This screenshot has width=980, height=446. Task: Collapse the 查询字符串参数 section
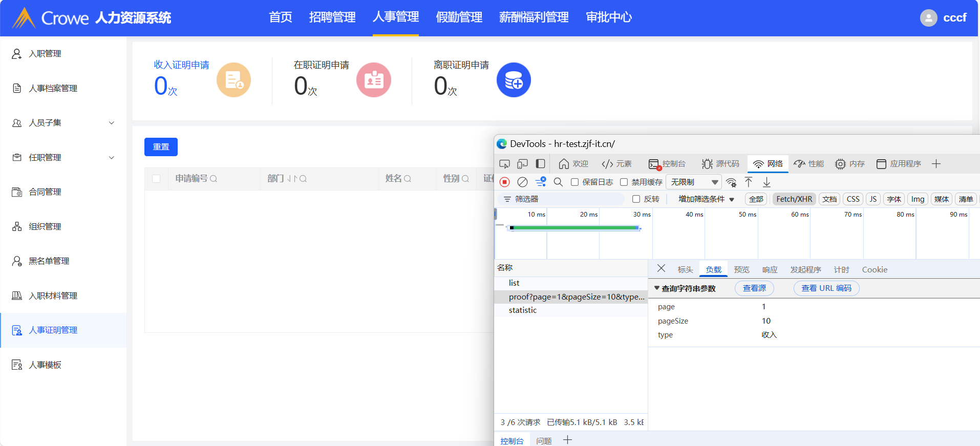pos(657,288)
